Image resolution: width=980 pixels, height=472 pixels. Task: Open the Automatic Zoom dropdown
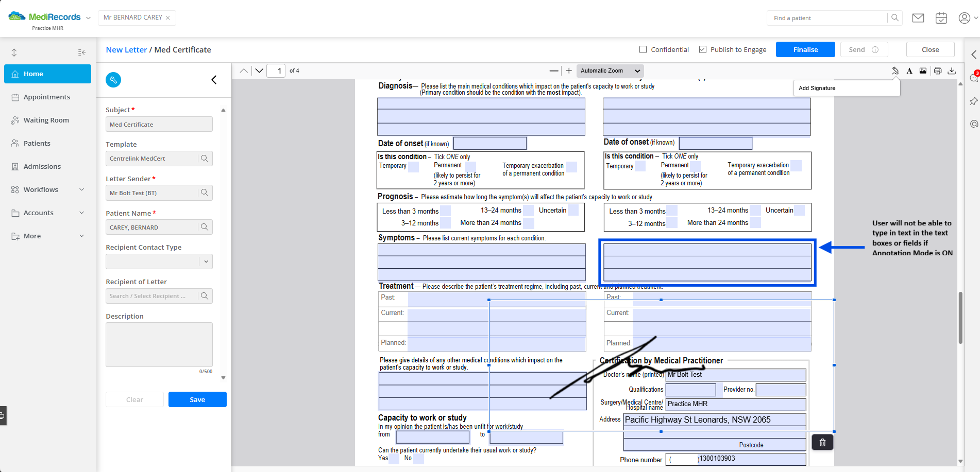pyautogui.click(x=610, y=71)
